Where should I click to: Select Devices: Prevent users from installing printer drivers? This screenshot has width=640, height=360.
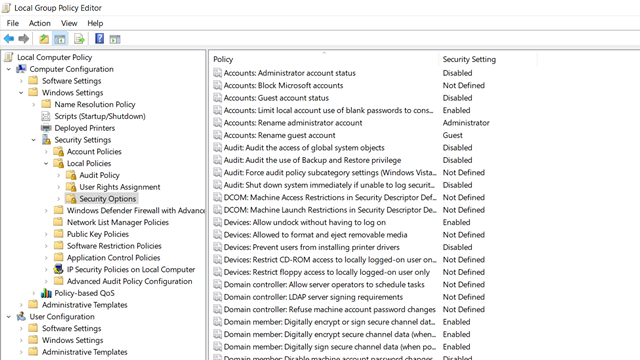point(311,247)
